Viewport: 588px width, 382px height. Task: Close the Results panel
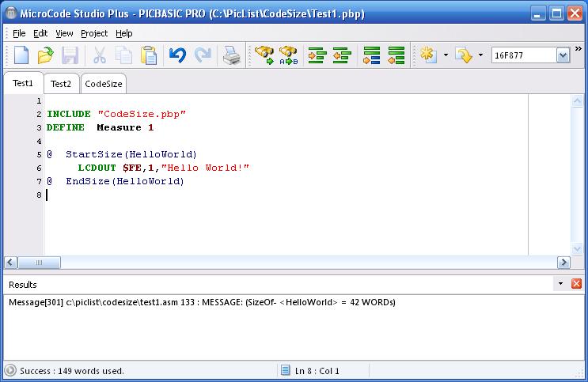point(576,284)
